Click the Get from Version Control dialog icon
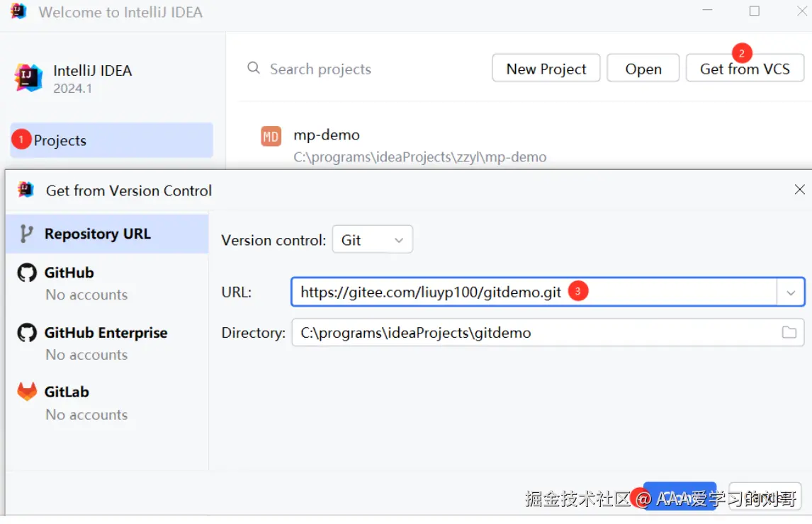Screen dimensions: 812x524 [26, 190]
